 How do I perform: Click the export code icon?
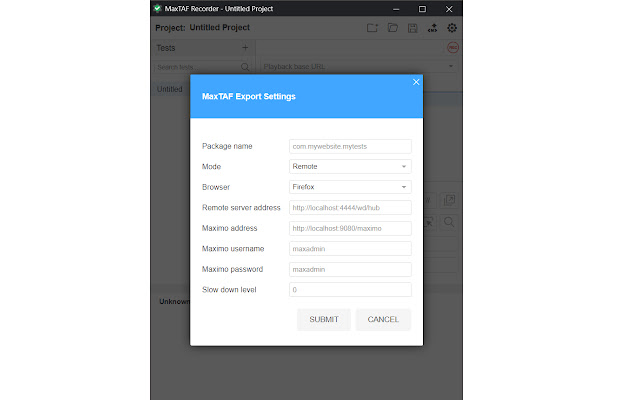[432, 28]
